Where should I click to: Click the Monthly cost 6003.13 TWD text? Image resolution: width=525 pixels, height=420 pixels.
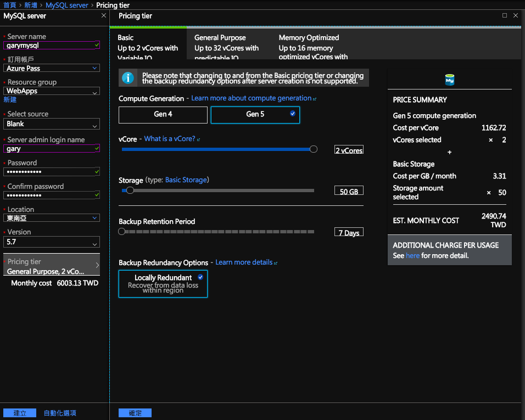click(x=54, y=283)
